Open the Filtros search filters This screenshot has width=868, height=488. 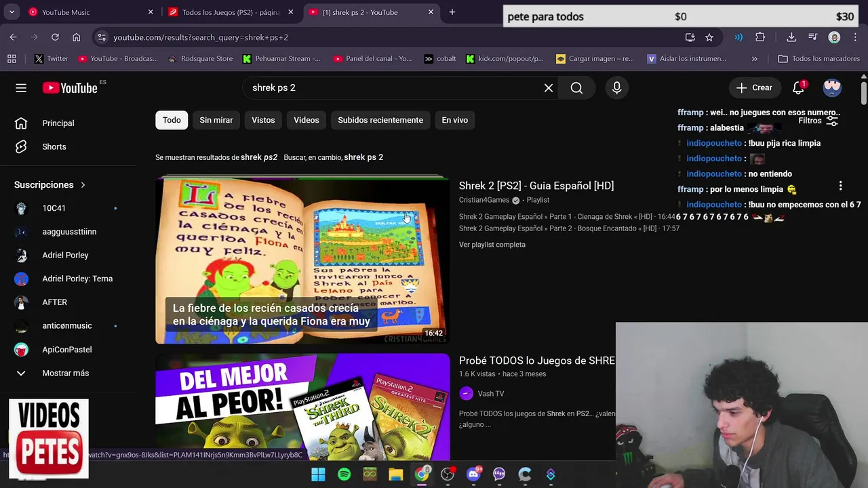[818, 121]
